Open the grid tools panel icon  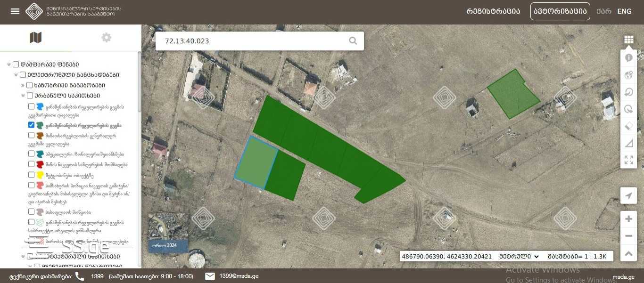[628, 40]
